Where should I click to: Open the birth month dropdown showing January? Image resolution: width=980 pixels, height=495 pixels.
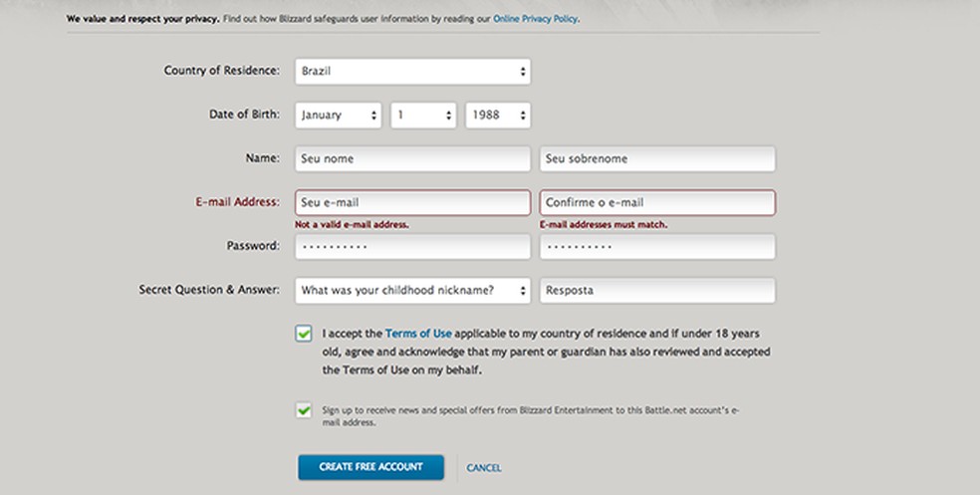(x=339, y=115)
